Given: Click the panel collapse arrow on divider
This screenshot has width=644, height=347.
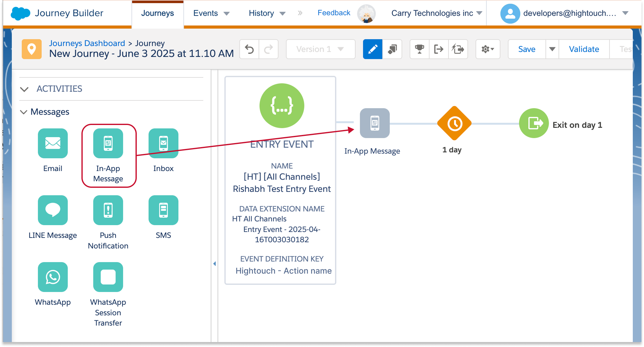Looking at the screenshot, I should [x=214, y=264].
